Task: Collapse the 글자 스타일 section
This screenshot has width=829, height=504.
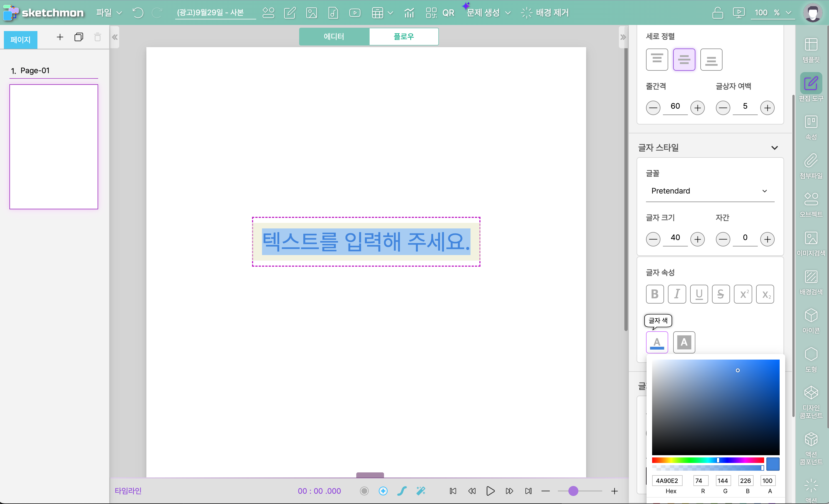Action: 774,148
